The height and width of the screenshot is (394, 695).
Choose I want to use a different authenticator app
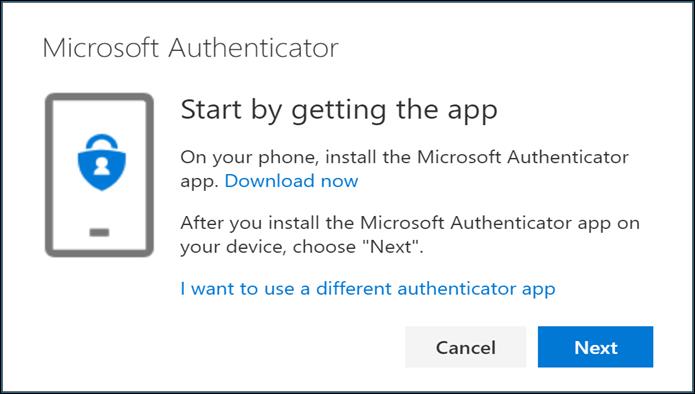368,289
